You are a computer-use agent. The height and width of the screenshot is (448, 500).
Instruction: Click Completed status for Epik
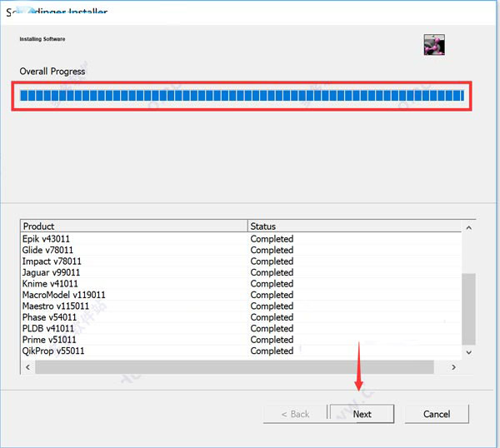[272, 239]
